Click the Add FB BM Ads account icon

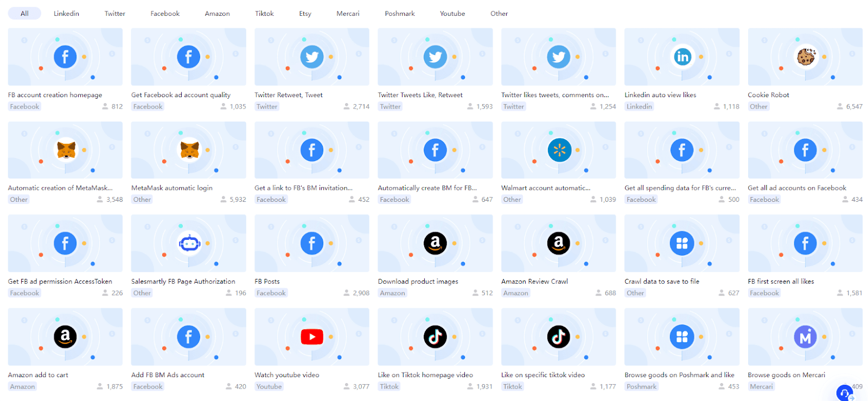click(188, 337)
